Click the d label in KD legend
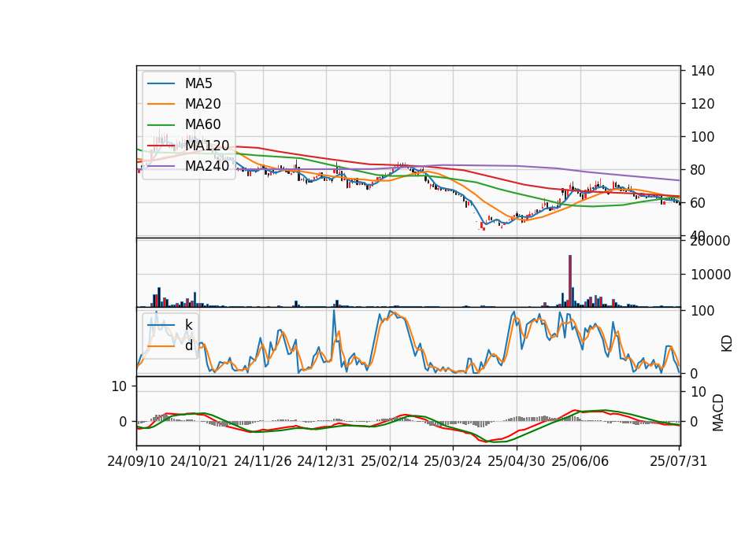Screen dimensions: 756x543 (x=189, y=345)
